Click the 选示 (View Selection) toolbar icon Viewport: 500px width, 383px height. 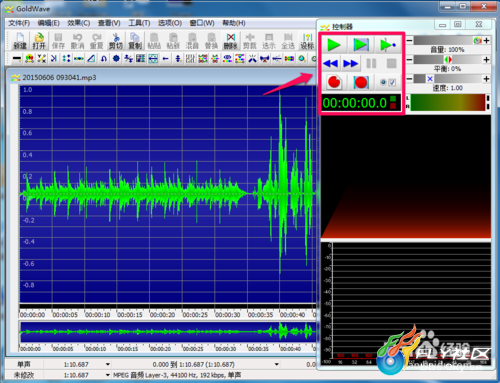click(x=269, y=41)
